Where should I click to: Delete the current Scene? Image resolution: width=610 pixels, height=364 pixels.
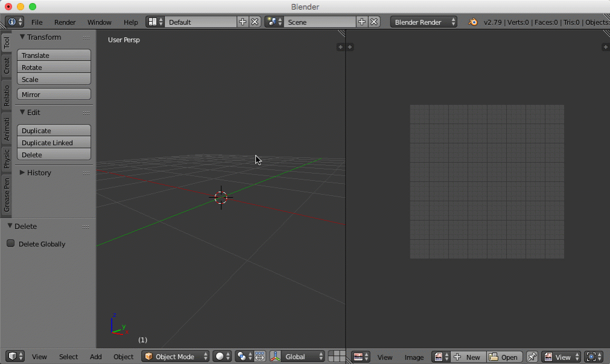pos(374,22)
